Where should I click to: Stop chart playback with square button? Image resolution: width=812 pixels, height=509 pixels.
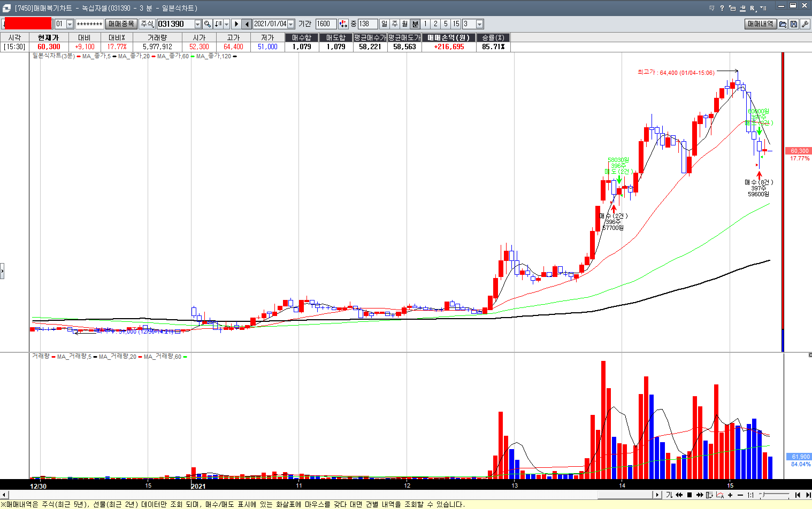[690, 495]
